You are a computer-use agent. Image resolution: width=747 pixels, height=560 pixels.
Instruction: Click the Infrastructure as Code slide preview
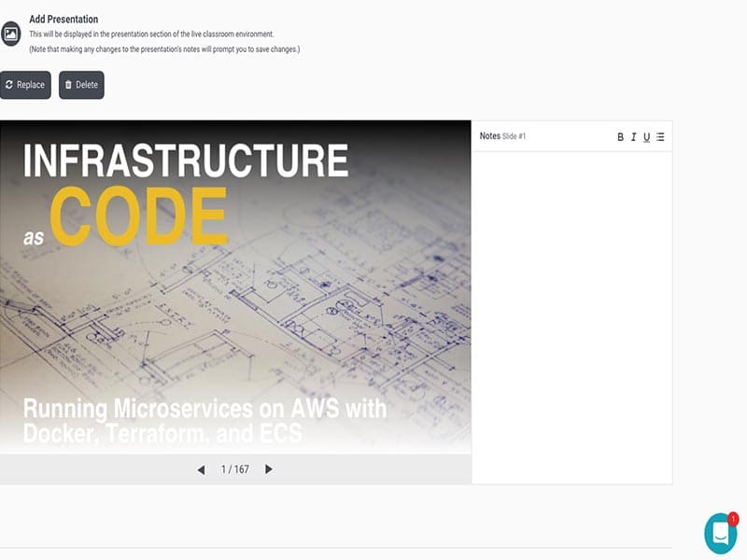pos(235,287)
